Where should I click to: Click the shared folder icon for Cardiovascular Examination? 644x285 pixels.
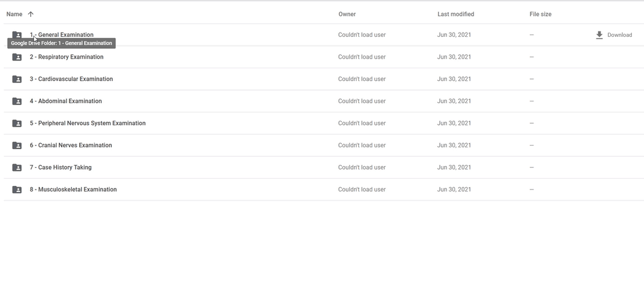click(17, 79)
